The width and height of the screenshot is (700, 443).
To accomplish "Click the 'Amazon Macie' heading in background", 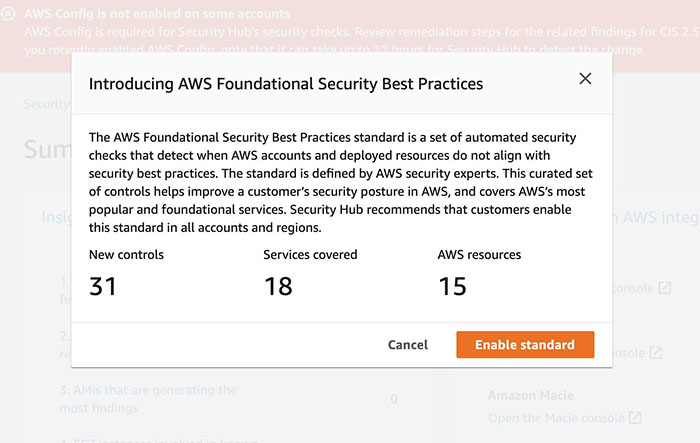I will pos(531,395).
